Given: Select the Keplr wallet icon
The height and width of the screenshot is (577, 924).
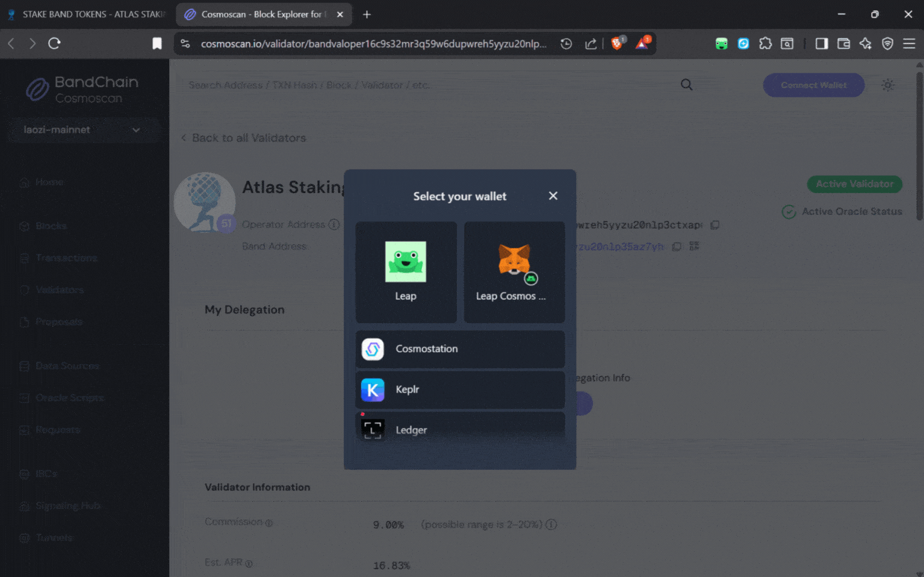Looking at the screenshot, I should (373, 390).
